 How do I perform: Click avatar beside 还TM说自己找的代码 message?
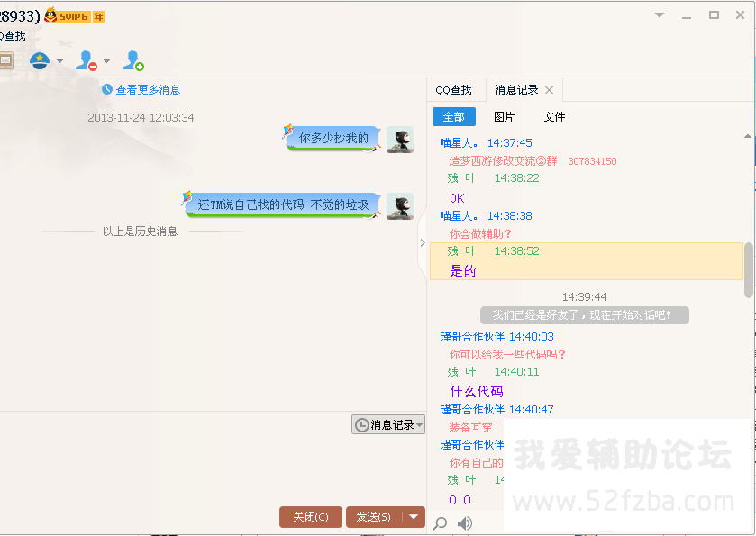click(400, 206)
